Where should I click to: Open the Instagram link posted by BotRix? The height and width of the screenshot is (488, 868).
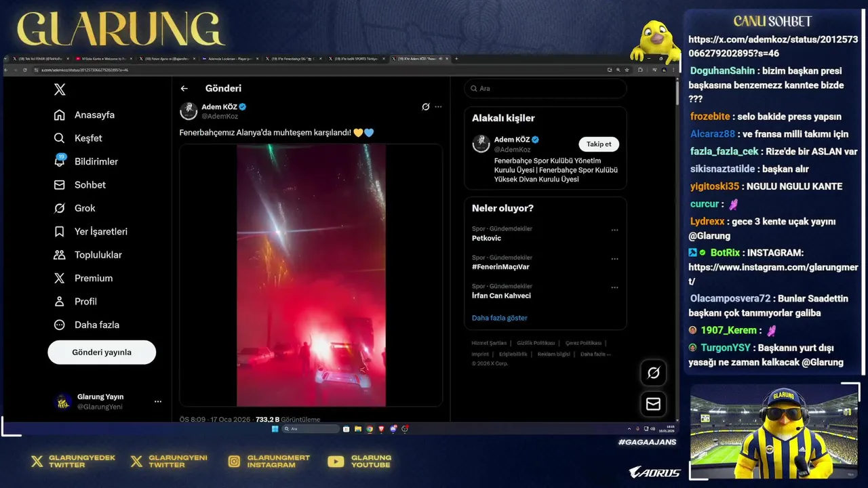pos(773,274)
